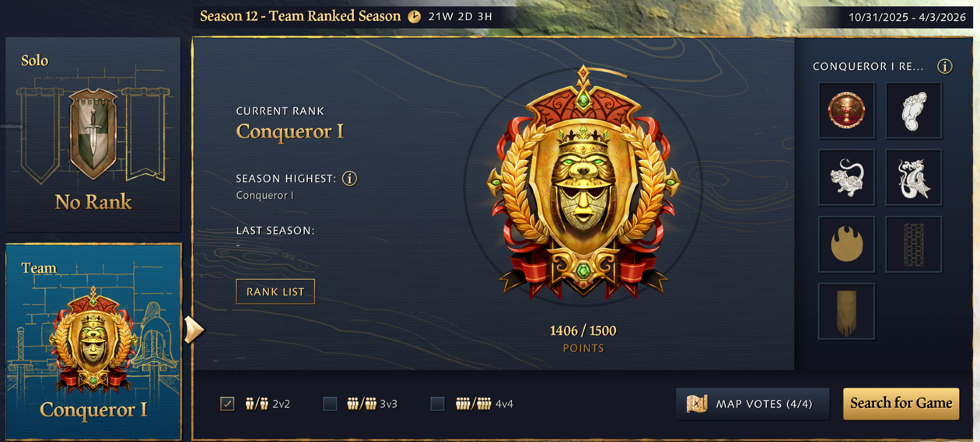Open the Season Highest info icon
This screenshot has height=442, width=980.
(349, 178)
